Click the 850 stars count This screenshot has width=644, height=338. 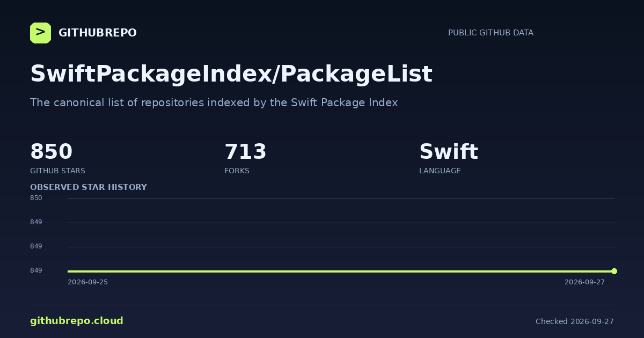(x=51, y=152)
